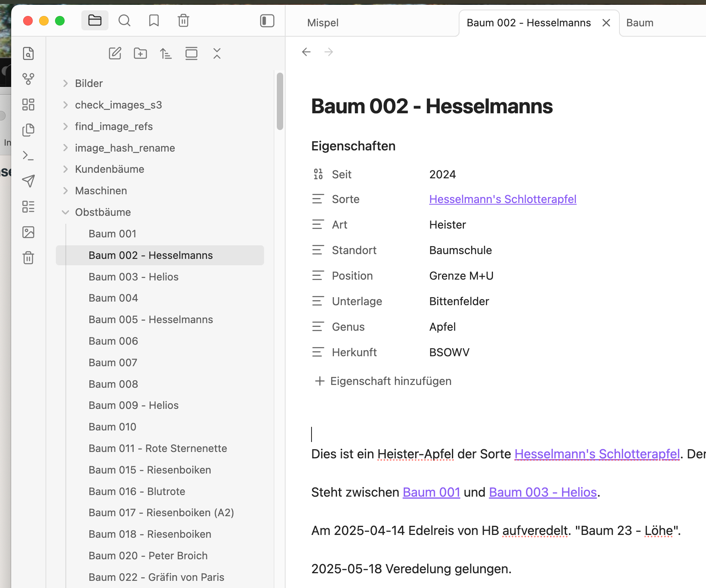Click the file list scrollbar

(x=280, y=101)
